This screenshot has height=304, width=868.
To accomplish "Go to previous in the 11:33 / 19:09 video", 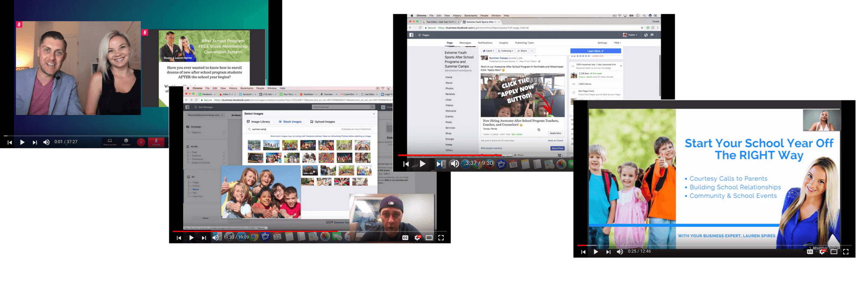I will pyautogui.click(x=179, y=238).
